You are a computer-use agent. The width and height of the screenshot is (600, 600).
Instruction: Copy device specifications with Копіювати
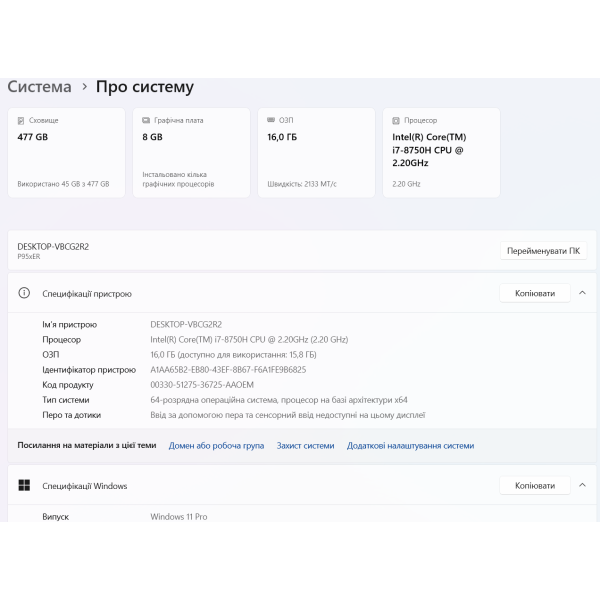click(535, 293)
